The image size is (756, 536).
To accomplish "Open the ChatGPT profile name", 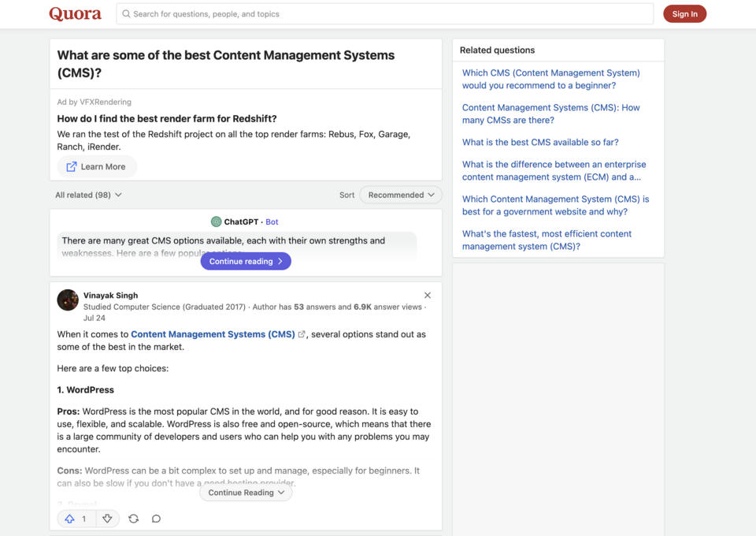I will tap(241, 222).
